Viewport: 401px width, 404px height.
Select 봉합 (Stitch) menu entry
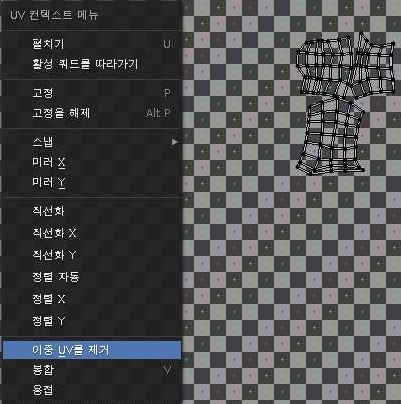[x=92, y=370]
